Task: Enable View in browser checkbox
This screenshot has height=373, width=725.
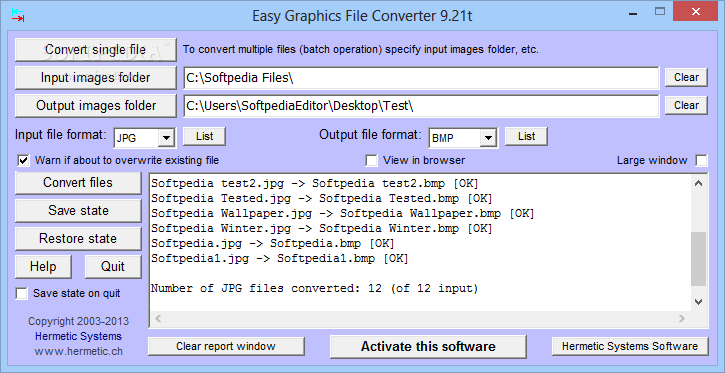Action: [x=371, y=160]
